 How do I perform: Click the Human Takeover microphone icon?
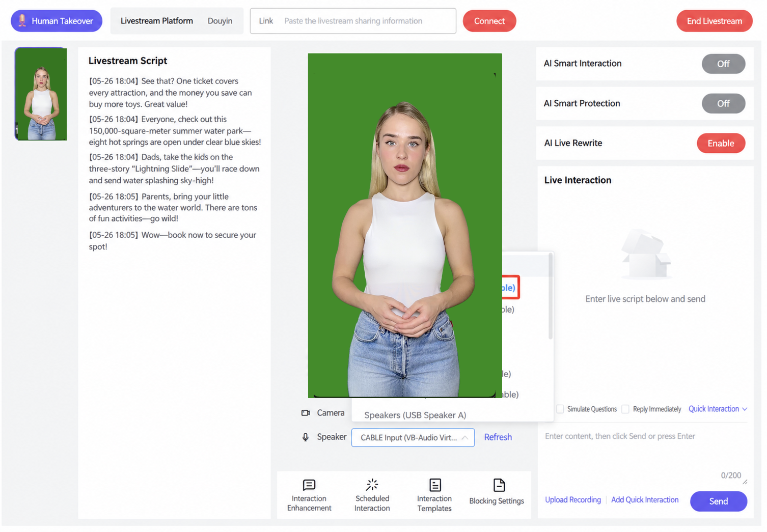[22, 20]
